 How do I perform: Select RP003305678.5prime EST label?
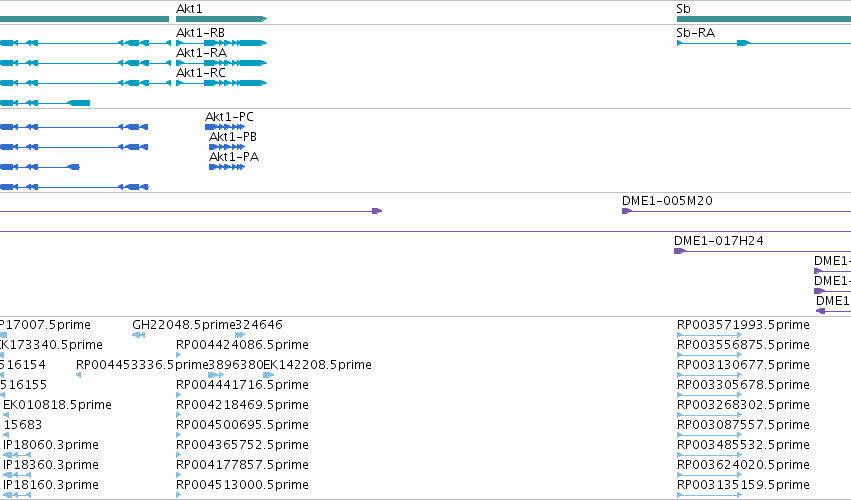(x=743, y=385)
